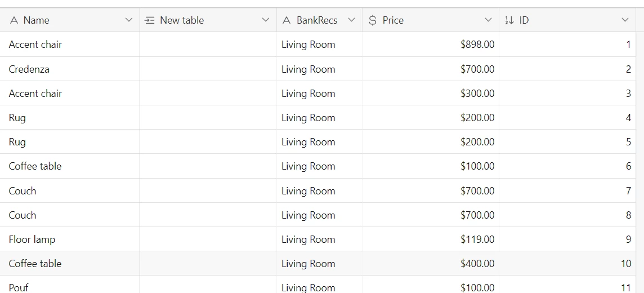Select the empty New table cell for Credenza
Screen dimensions: 644x293
(x=208, y=69)
